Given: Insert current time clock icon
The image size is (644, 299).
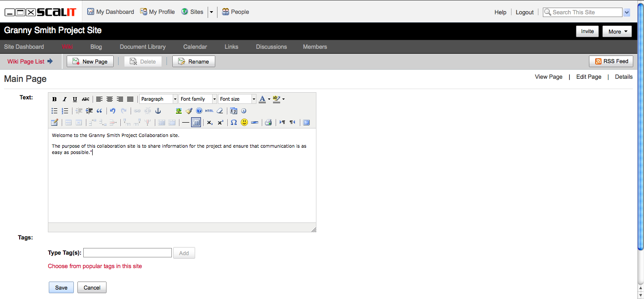Looking at the screenshot, I should [244, 111].
